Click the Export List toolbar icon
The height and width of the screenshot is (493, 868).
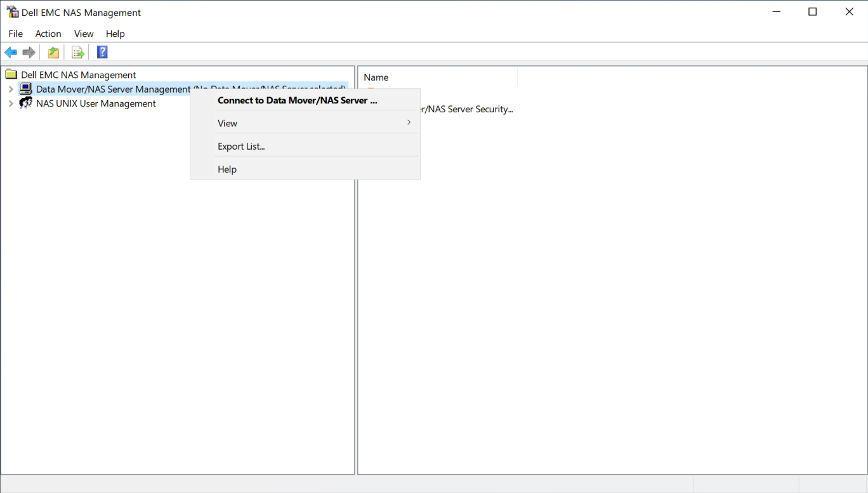(78, 53)
